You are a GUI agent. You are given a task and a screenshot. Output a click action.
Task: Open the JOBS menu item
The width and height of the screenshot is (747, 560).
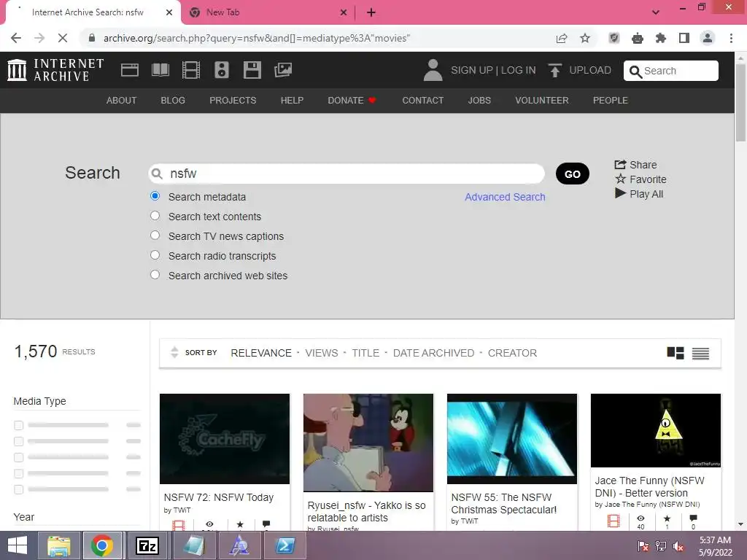click(479, 101)
